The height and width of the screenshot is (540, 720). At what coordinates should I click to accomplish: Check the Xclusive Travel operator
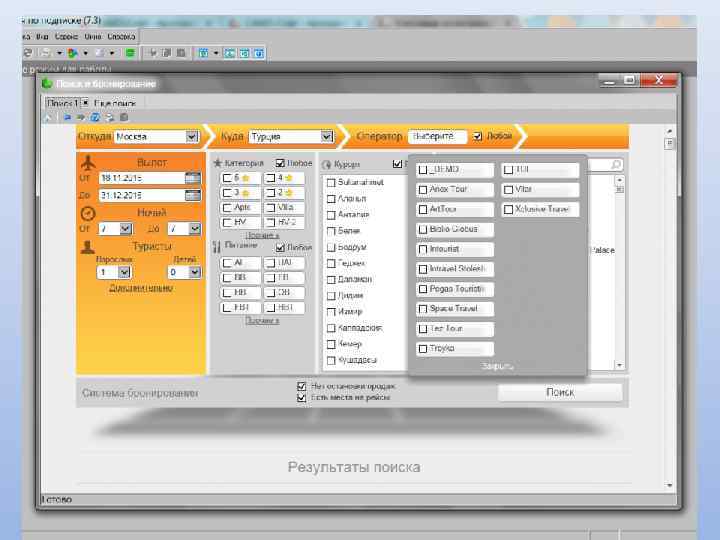(x=508, y=209)
